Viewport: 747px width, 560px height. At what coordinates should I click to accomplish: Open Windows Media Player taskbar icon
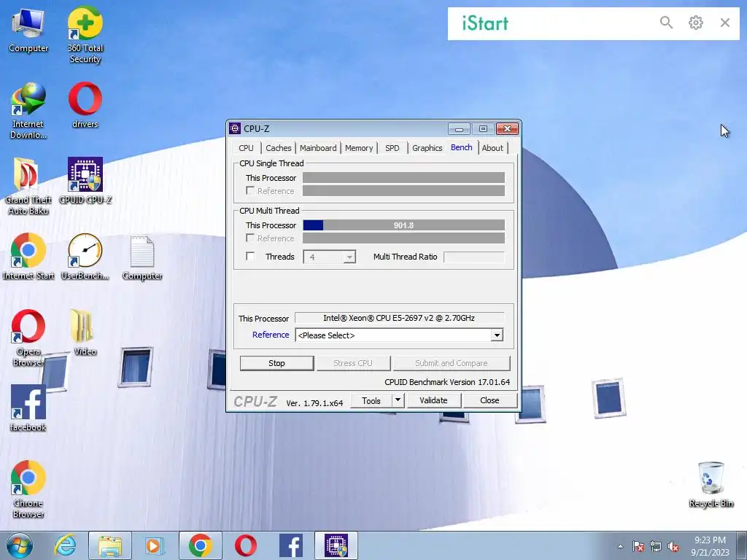[x=153, y=545]
